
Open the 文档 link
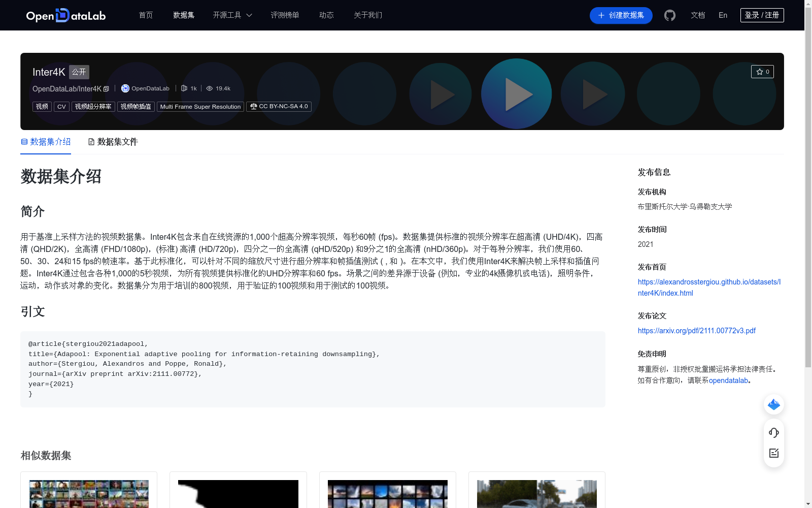[x=698, y=15]
